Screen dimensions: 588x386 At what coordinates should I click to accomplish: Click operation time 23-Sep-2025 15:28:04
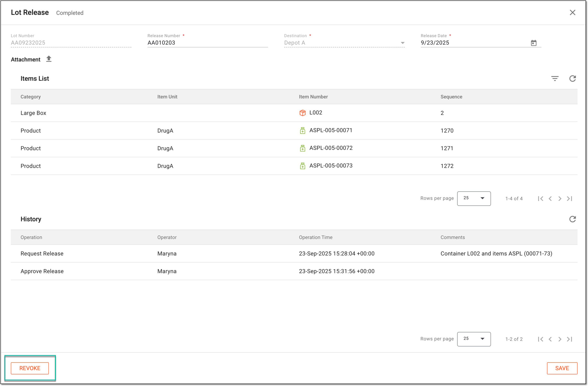pos(337,254)
